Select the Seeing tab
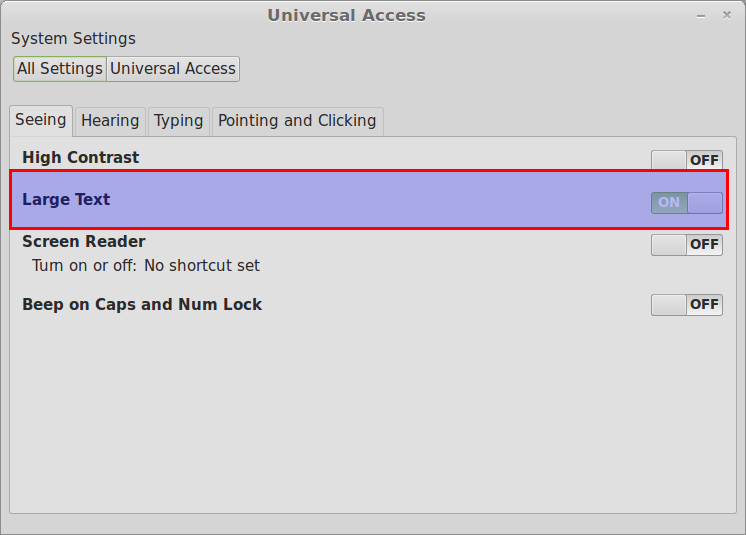The image size is (746, 535). 41,120
